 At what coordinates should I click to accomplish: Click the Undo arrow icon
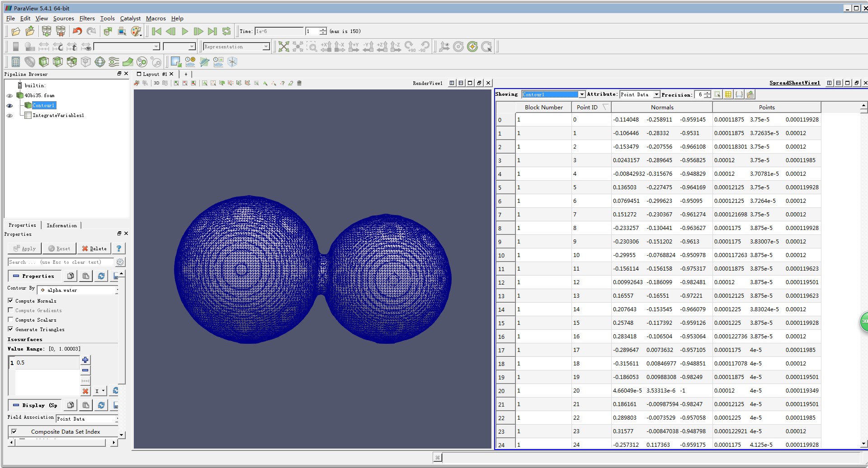point(77,31)
